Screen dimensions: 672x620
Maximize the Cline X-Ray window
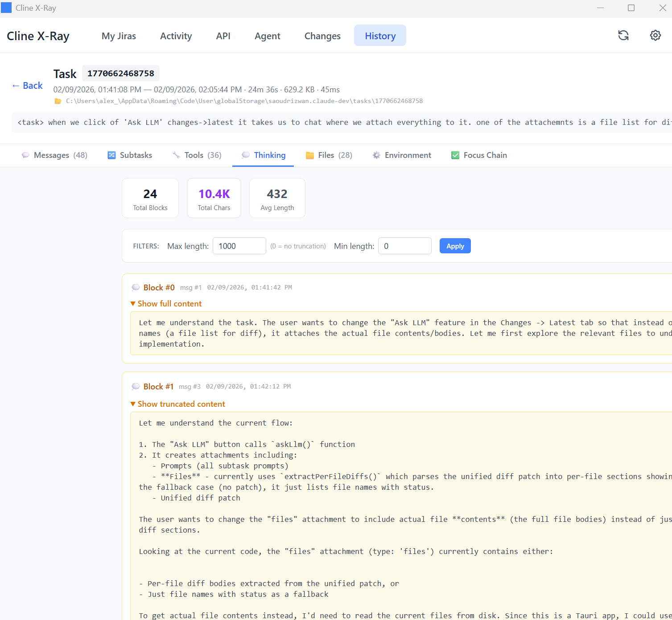(x=631, y=8)
